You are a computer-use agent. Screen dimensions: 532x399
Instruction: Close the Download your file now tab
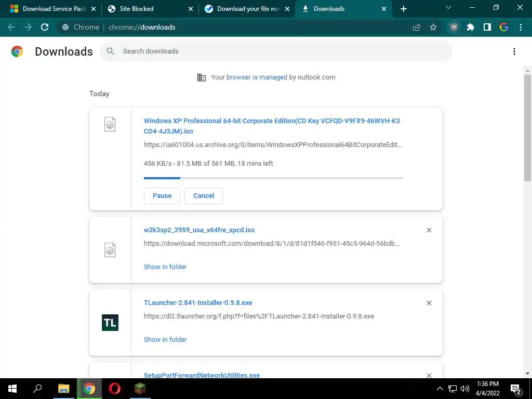pos(287,9)
